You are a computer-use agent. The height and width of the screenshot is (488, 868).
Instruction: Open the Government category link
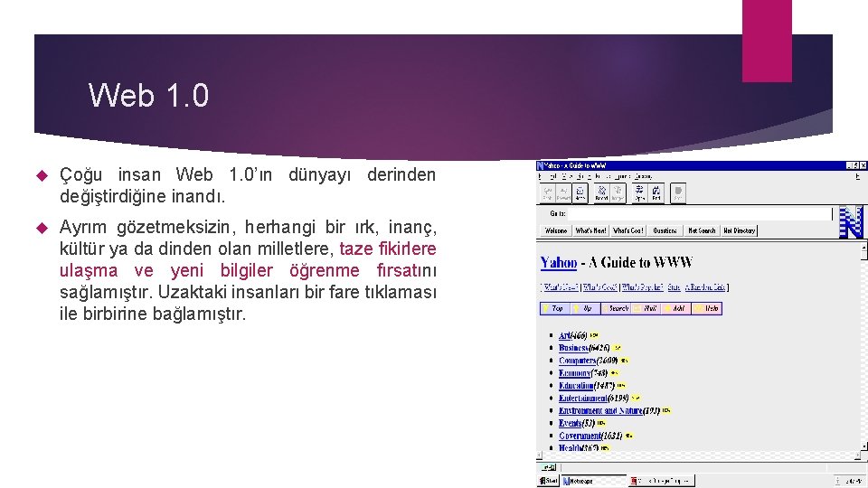(580, 436)
